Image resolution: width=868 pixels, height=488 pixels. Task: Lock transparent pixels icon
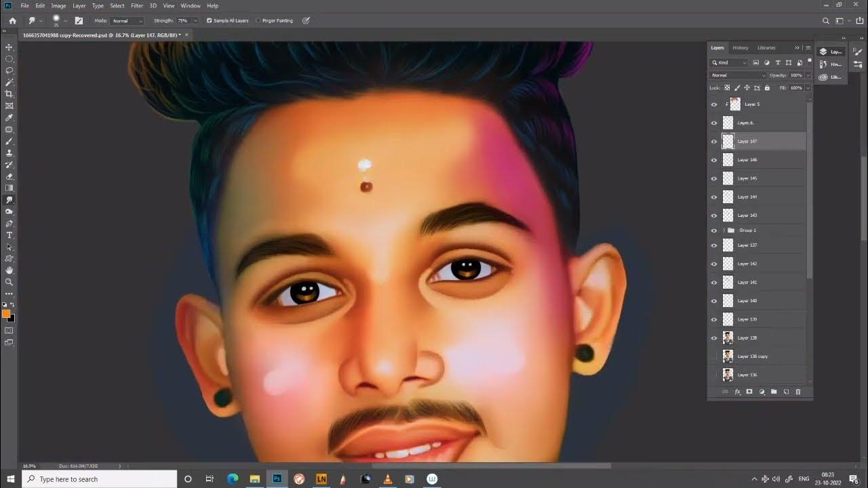click(x=727, y=87)
